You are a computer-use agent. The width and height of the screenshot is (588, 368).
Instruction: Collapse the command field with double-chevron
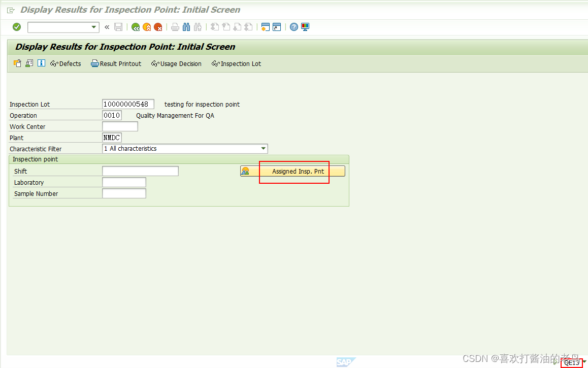point(107,27)
